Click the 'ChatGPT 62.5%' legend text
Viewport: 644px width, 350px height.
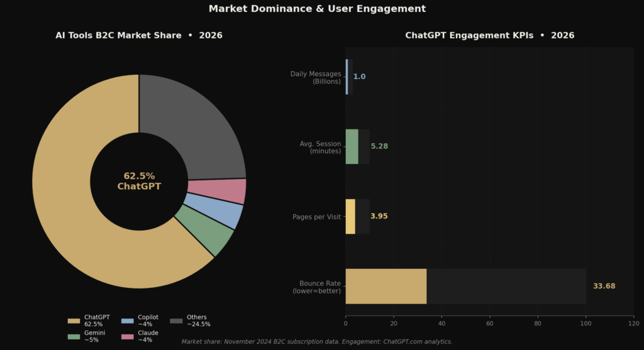point(97,320)
